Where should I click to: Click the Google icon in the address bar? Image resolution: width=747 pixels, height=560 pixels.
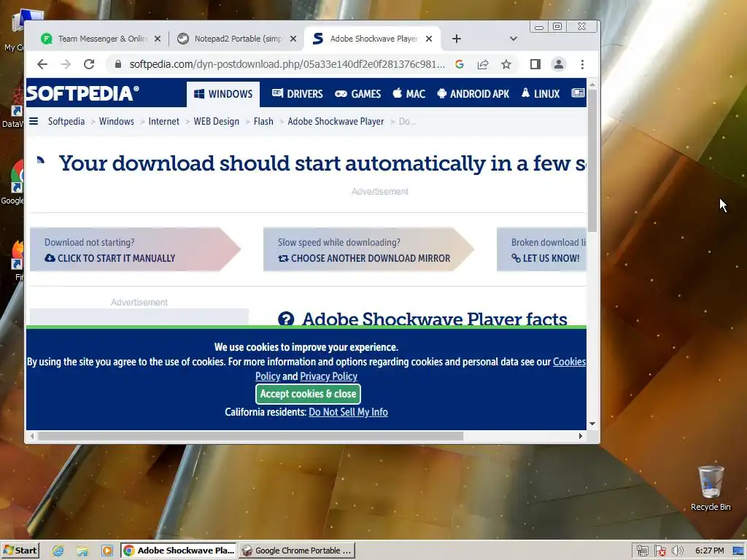(x=460, y=64)
